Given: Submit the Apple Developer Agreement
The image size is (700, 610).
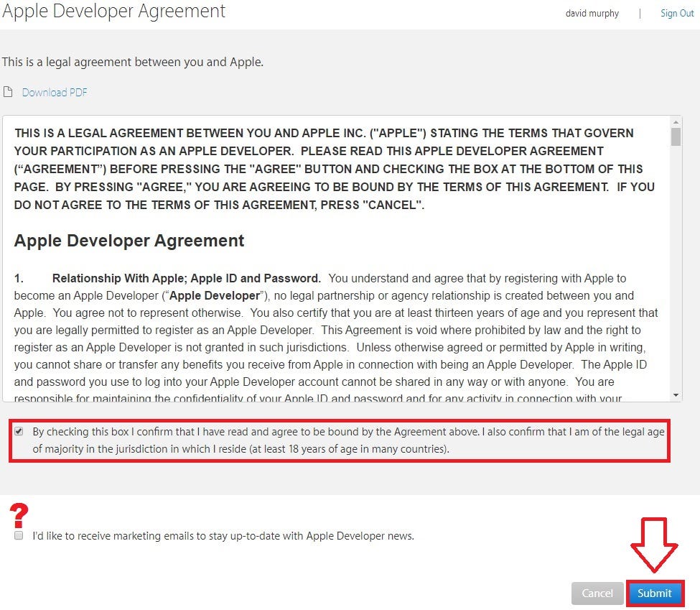Looking at the screenshot, I should [655, 593].
